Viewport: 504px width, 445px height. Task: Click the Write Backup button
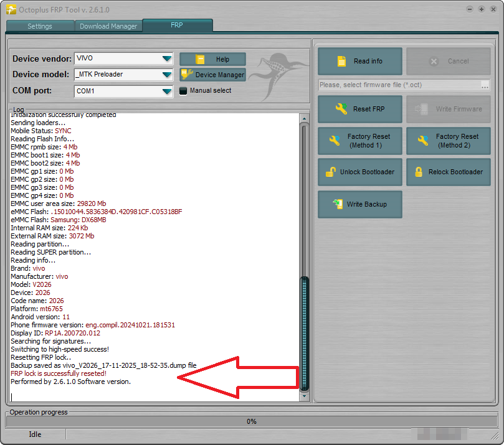[360, 204]
